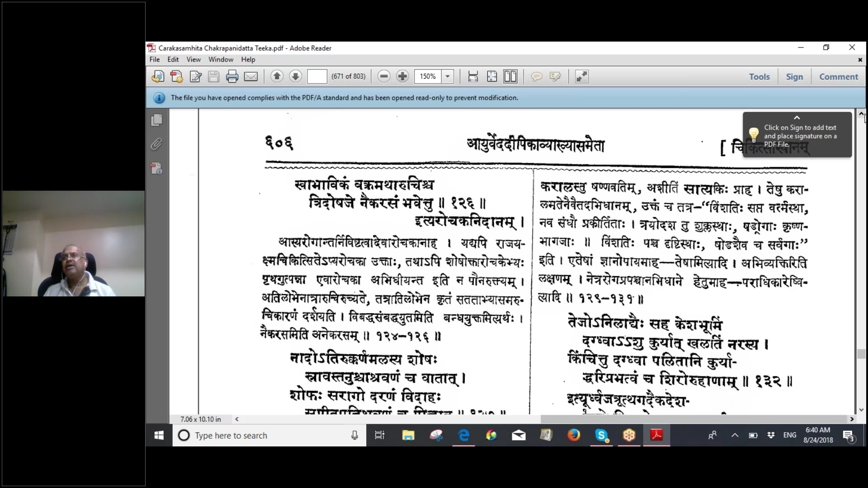Viewport: 868px width, 488px height.
Task: Click the horizontal scrollbar thumb
Action: click(x=694, y=419)
